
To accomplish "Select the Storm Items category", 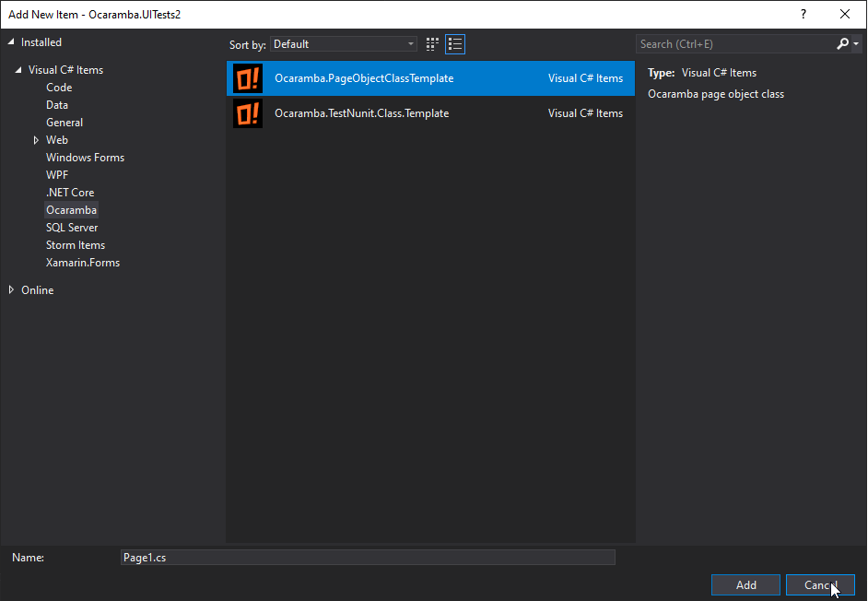I will (76, 245).
